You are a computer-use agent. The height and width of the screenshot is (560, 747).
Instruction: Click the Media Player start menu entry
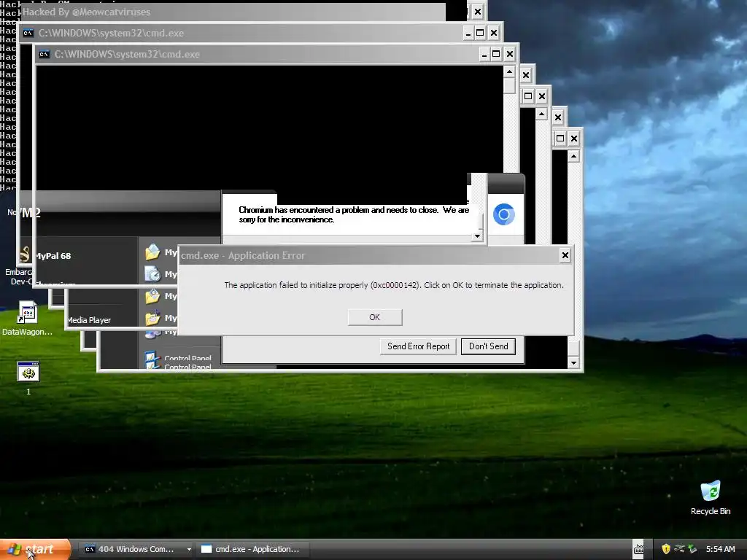tap(89, 320)
